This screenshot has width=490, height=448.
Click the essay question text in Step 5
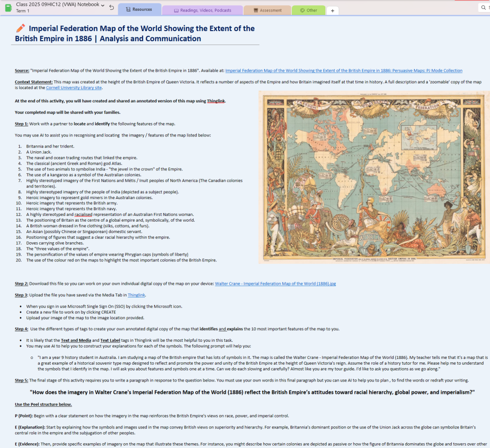point(252,392)
